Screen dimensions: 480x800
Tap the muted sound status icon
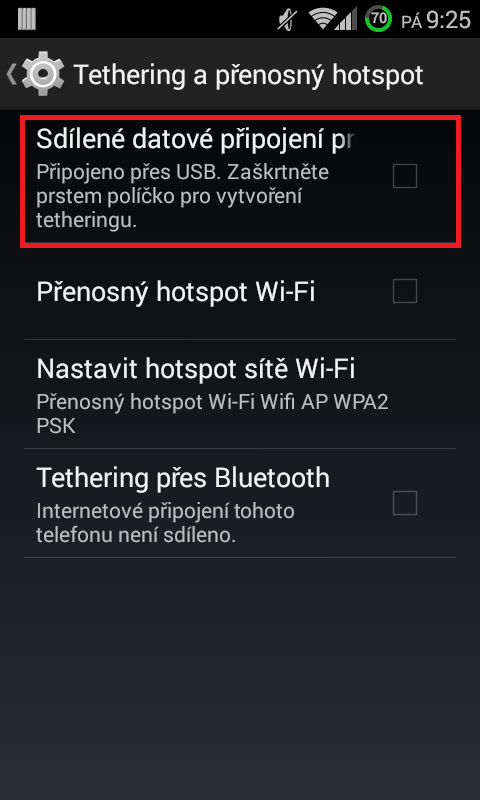click(286, 20)
